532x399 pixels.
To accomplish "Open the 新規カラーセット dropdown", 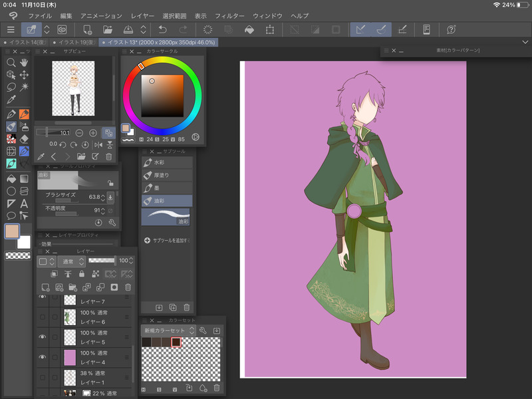I will [x=169, y=330].
